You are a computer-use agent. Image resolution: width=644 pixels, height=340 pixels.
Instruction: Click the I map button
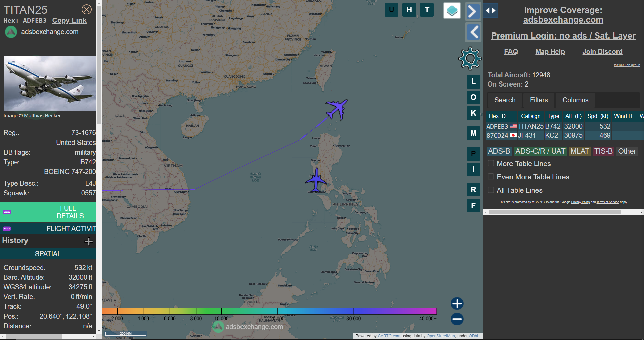coord(473,169)
